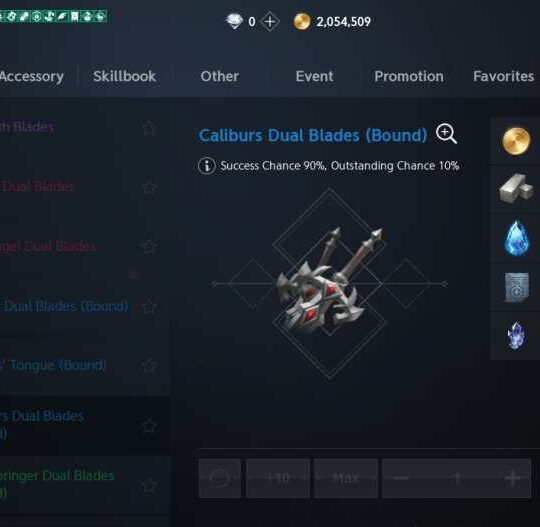
Task: Click the Max quantity button
Action: 346,478
